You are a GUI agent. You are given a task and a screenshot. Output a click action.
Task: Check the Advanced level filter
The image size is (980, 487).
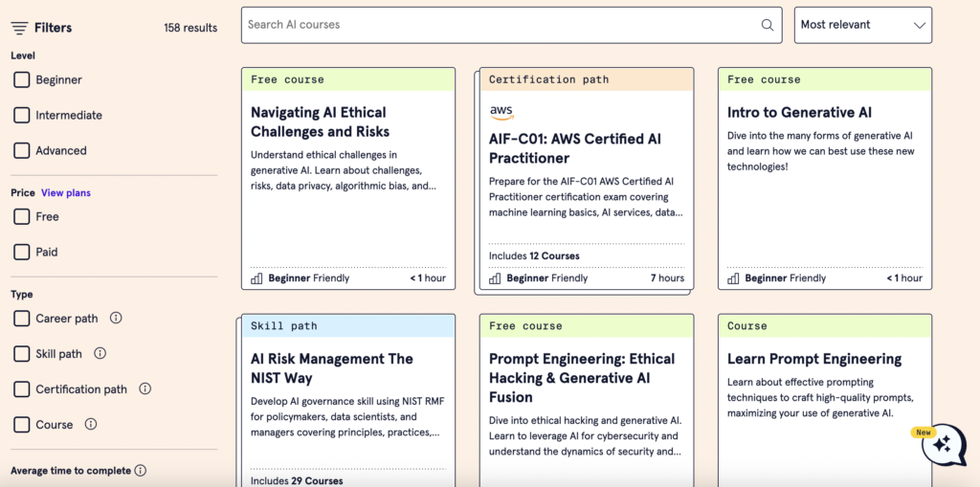(22, 150)
